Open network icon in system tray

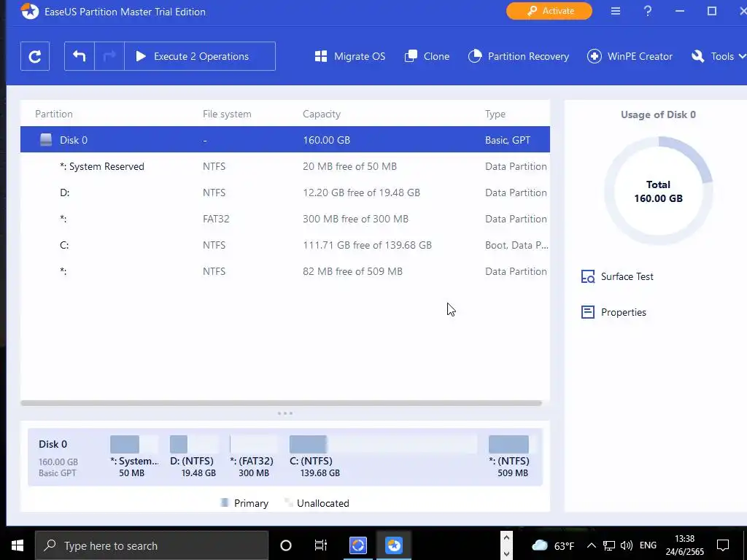[609, 545]
